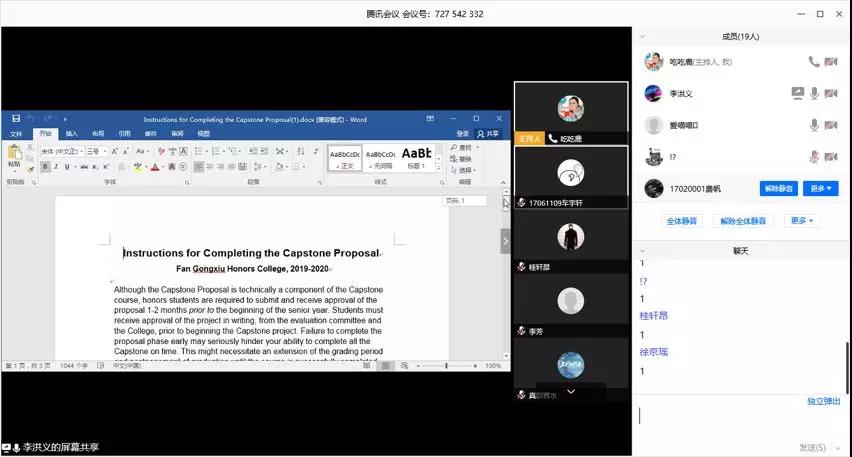The image size is (852, 457).
Task: Click microphone icon next to 李洪义
Action: coord(815,93)
